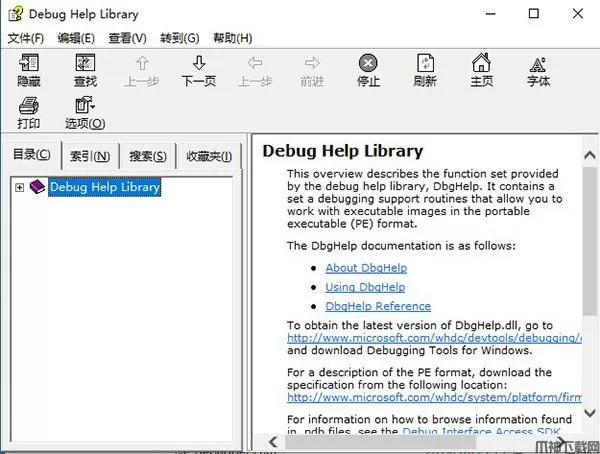Viewport: 600px width, 454px height.
Task: Click the 隐藏 (Hide) toolbar icon
Action: (x=29, y=70)
